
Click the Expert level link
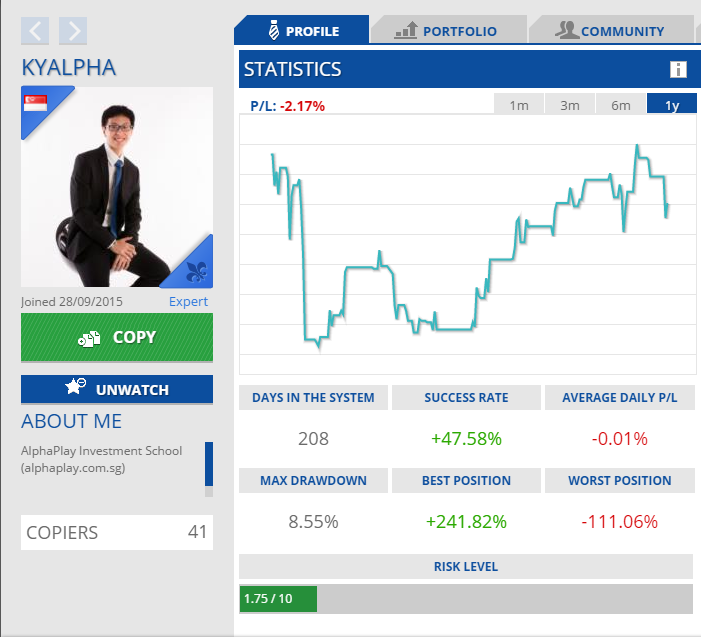click(x=188, y=301)
